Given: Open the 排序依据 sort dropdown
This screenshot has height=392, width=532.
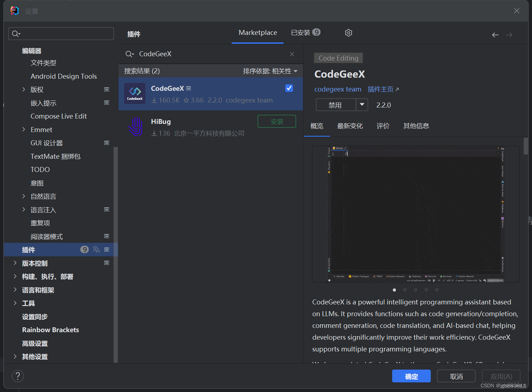Looking at the screenshot, I should [270, 71].
